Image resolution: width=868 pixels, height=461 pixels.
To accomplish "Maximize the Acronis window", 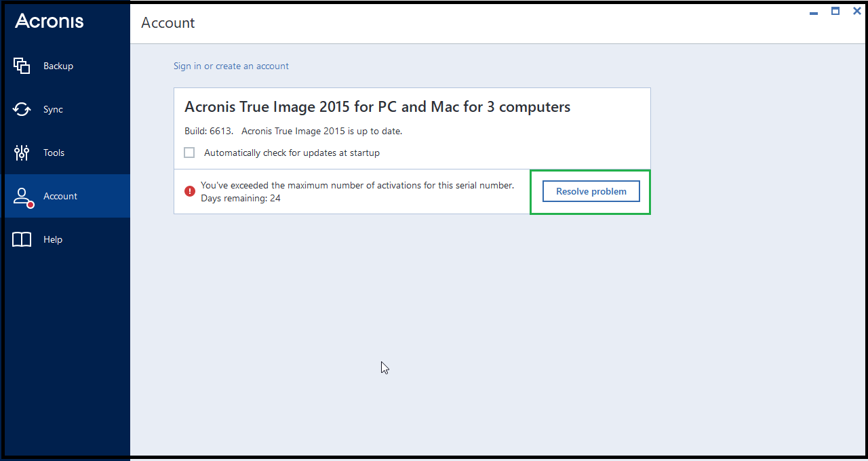I will pyautogui.click(x=835, y=11).
